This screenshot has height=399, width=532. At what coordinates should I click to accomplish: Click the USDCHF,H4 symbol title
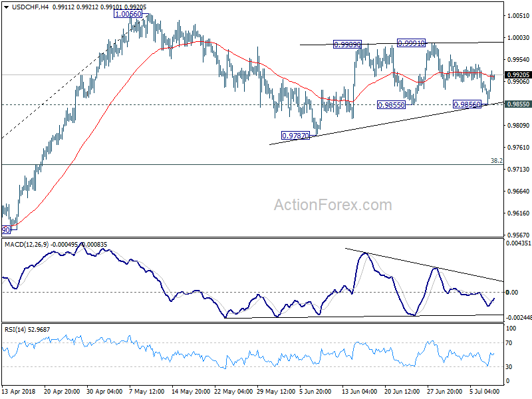click(30, 7)
